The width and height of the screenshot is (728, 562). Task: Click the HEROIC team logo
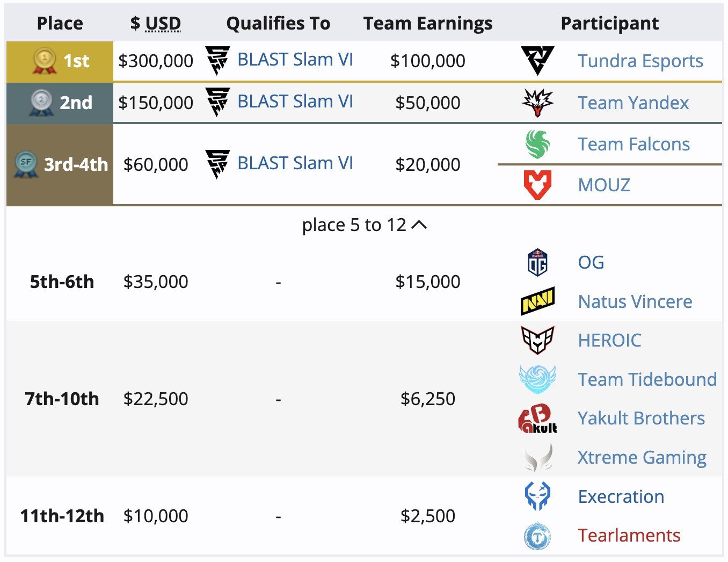click(x=537, y=340)
